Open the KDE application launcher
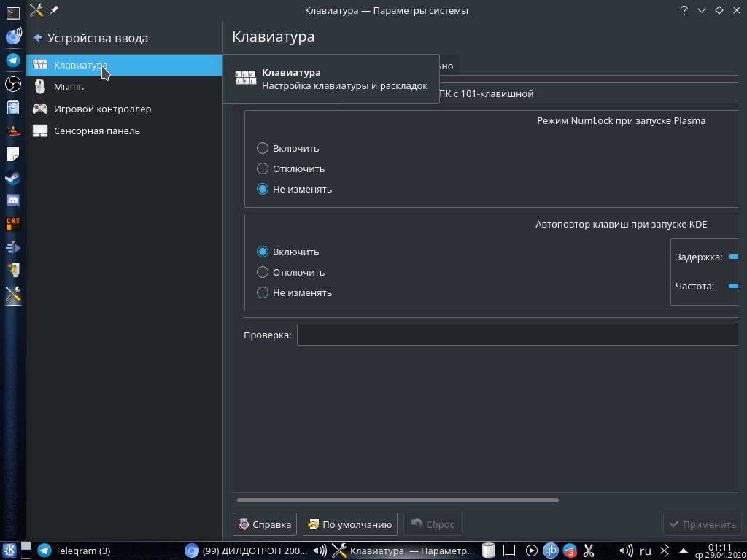The image size is (747, 560). (11, 551)
